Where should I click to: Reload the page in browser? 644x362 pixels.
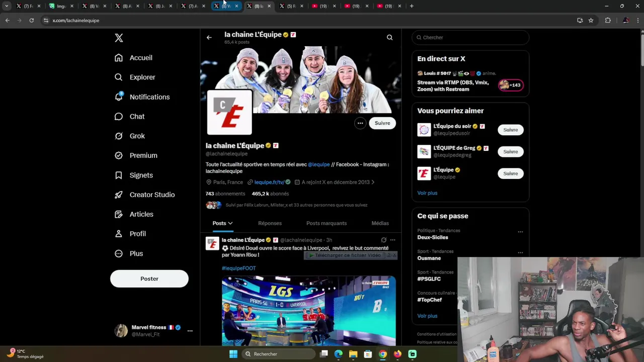pos(31,21)
